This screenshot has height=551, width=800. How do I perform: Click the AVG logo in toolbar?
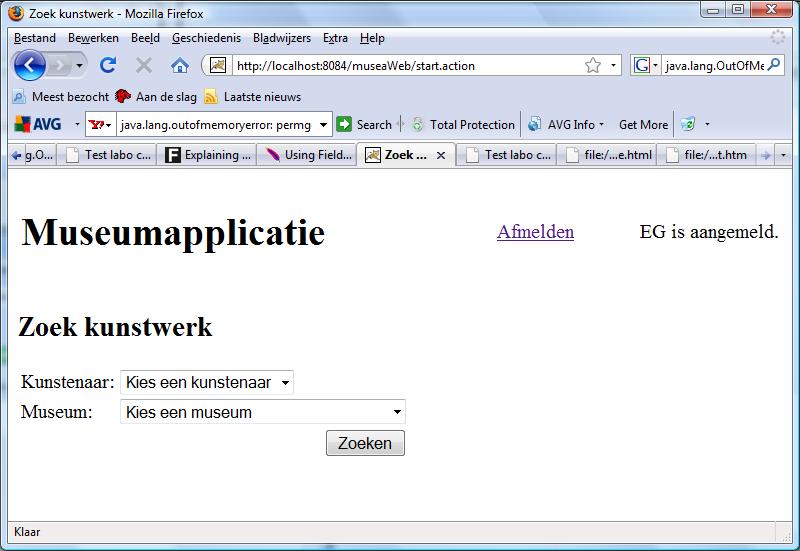pos(38,125)
